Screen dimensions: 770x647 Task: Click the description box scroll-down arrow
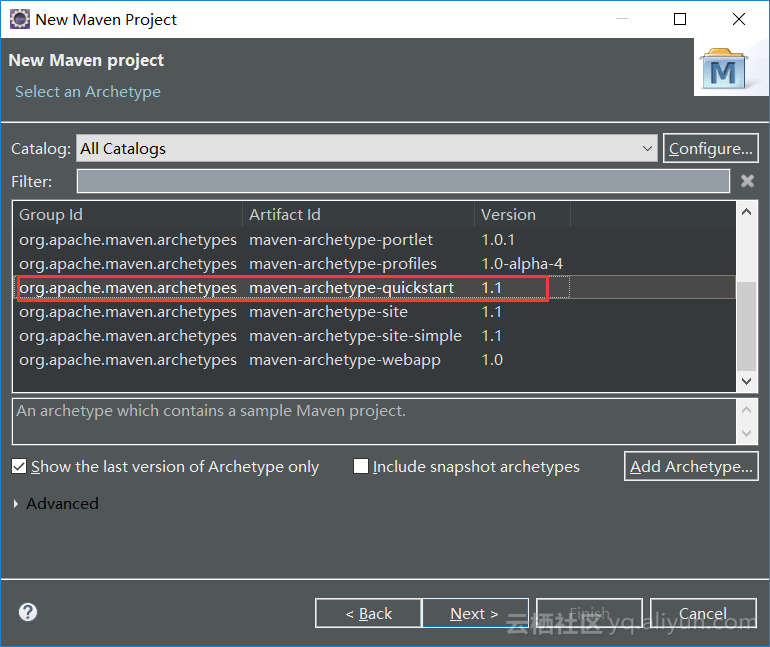pos(746,433)
